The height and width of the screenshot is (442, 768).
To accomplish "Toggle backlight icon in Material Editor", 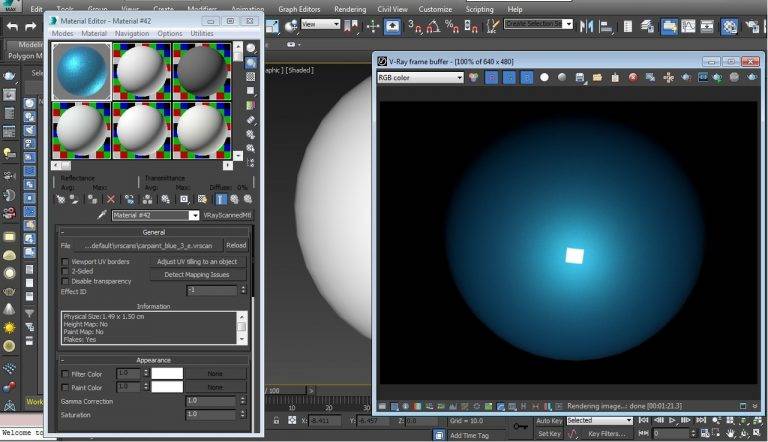I will 251,62.
